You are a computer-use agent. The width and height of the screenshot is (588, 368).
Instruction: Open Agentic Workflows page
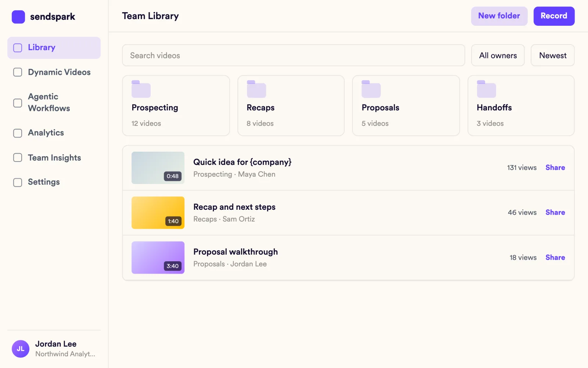pyautogui.click(x=49, y=102)
